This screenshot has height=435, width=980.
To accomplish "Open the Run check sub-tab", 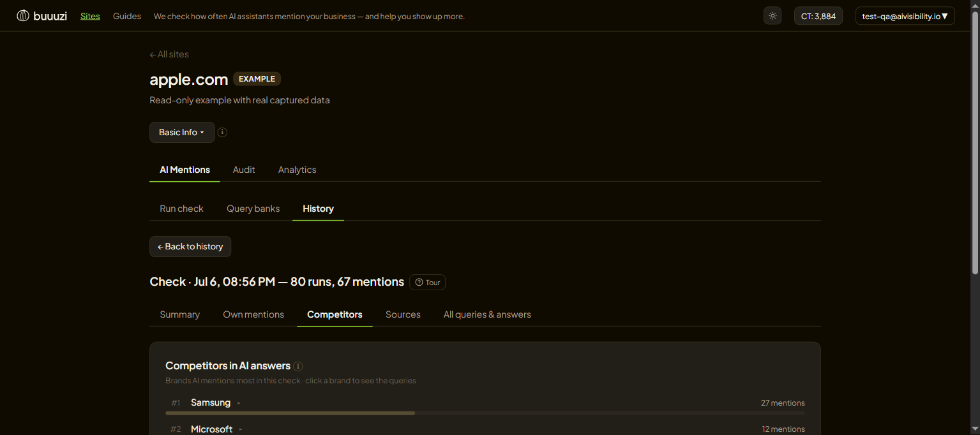I will (x=181, y=209).
